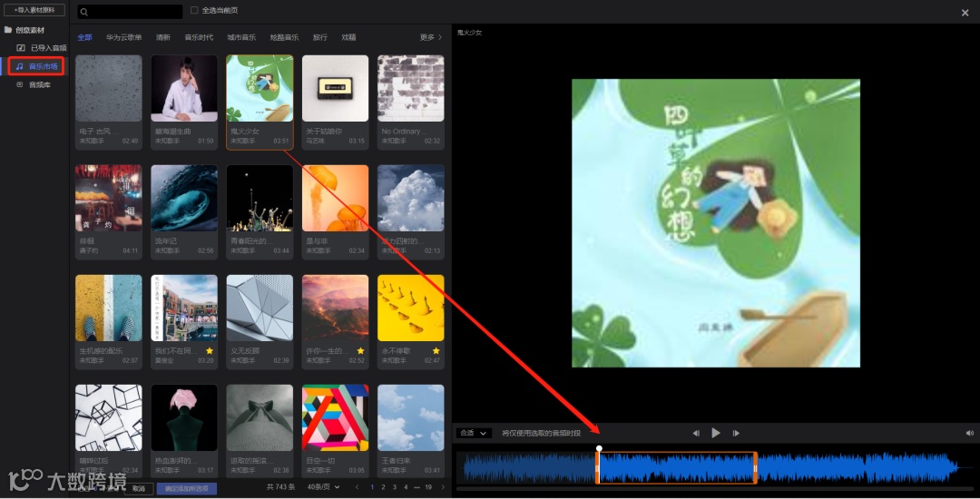Switch to 旅行 category tab

coord(320,37)
